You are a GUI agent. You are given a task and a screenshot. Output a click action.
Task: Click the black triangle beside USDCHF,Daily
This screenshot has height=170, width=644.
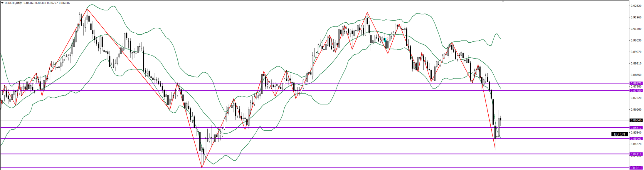(2, 3)
